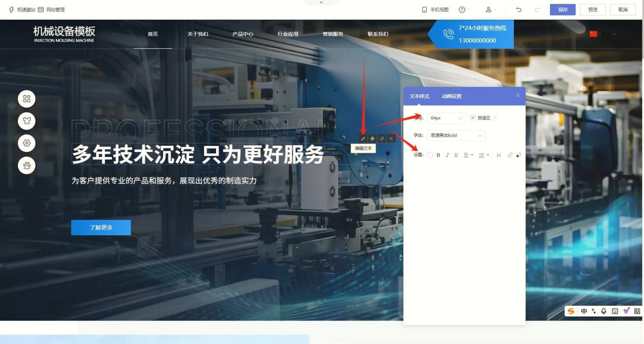Open the 思源黑体Bold font dropdown

click(456, 136)
